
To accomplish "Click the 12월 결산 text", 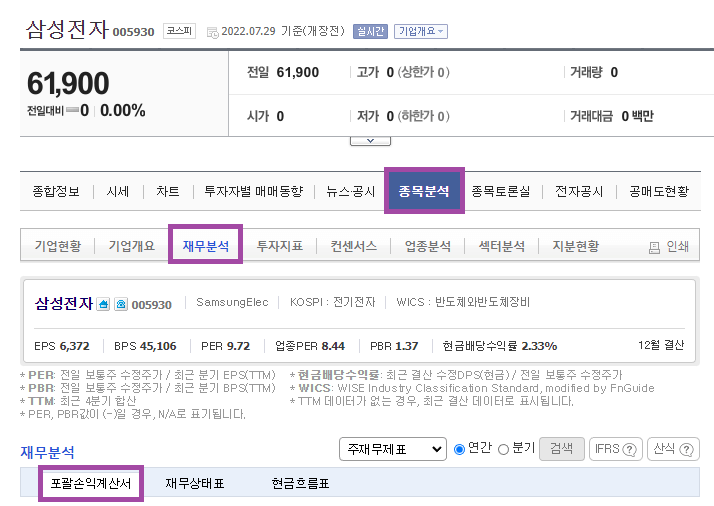I will coord(661,345).
